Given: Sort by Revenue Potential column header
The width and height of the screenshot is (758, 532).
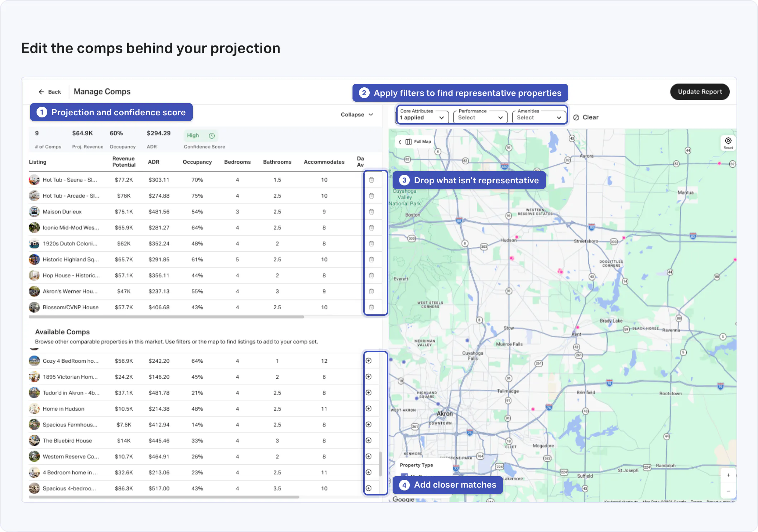Looking at the screenshot, I should point(124,162).
